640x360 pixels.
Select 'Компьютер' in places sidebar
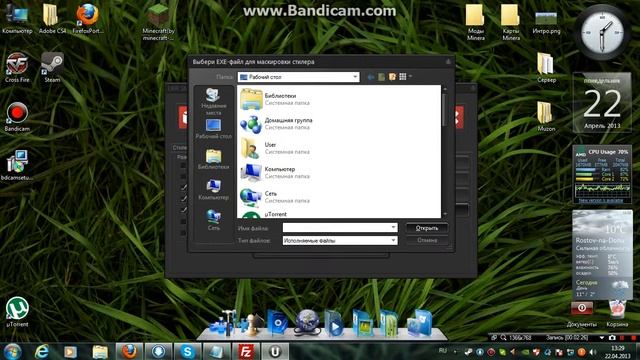pyautogui.click(x=213, y=190)
